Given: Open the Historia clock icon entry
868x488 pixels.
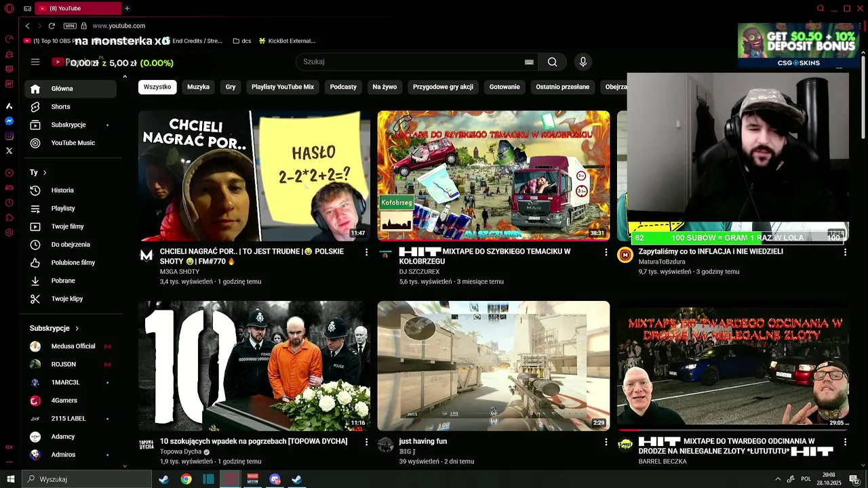Looking at the screenshot, I should point(35,190).
